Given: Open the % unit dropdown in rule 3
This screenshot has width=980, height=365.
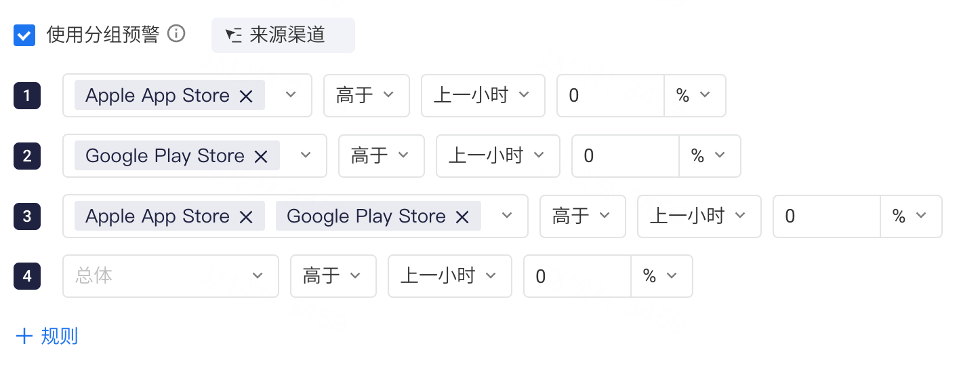Looking at the screenshot, I should click(911, 216).
